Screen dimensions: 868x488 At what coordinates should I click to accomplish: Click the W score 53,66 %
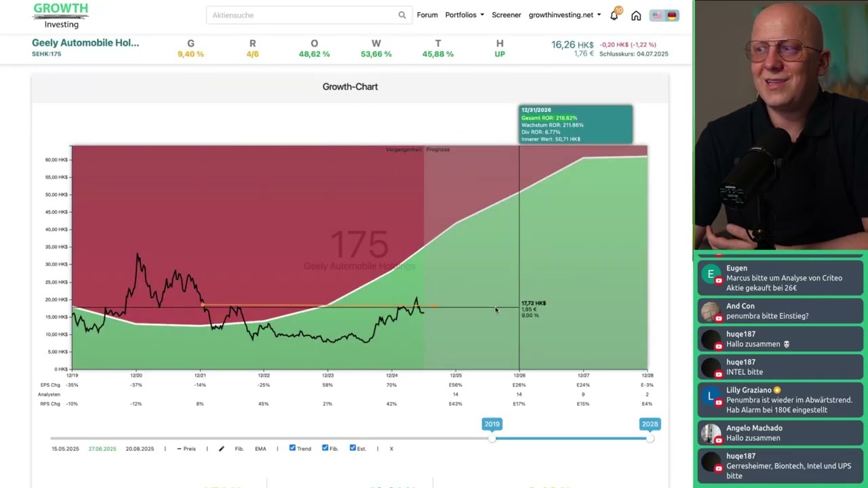tap(376, 54)
